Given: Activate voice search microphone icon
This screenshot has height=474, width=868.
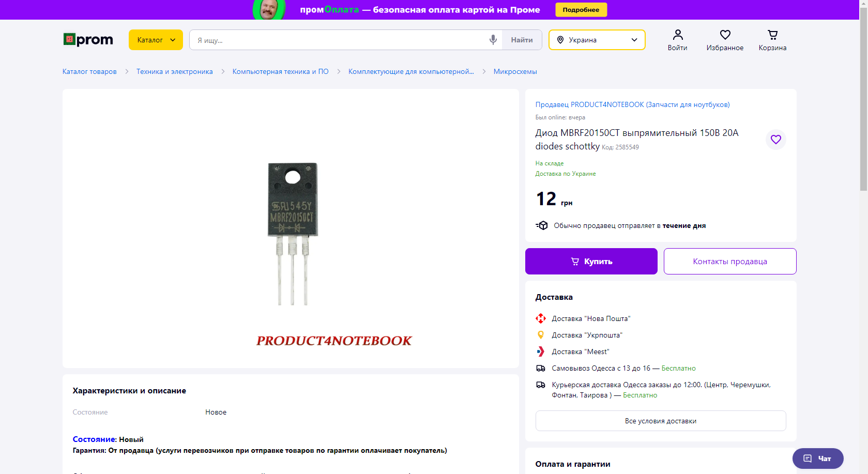Looking at the screenshot, I should 493,40.
